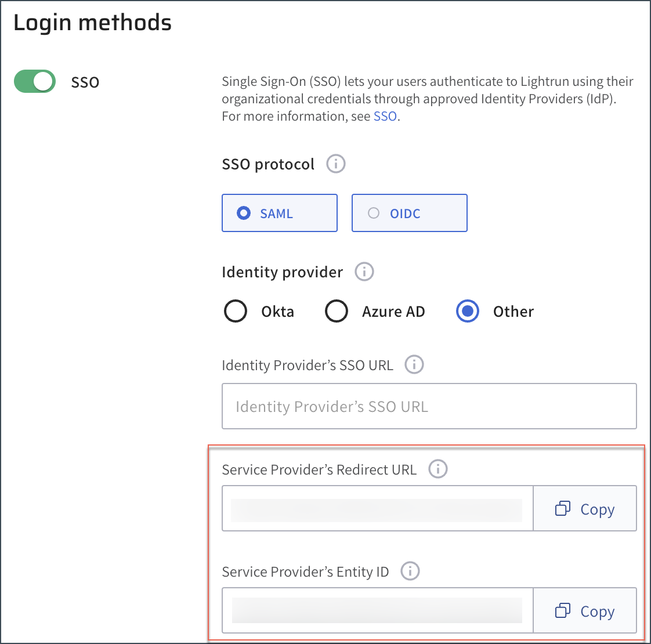Viewport: 651px width, 644px height.
Task: Click the info icon beside Identity provider
Action: [x=364, y=272]
